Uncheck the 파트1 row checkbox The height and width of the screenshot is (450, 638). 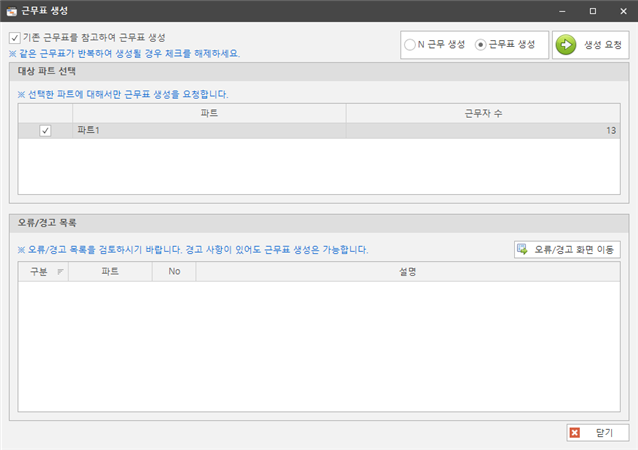tap(45, 131)
